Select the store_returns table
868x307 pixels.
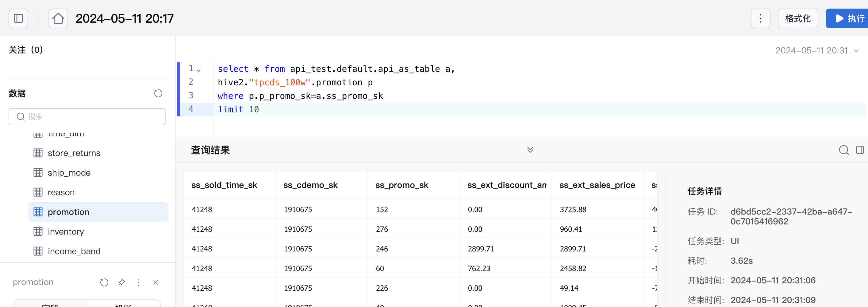(x=74, y=153)
